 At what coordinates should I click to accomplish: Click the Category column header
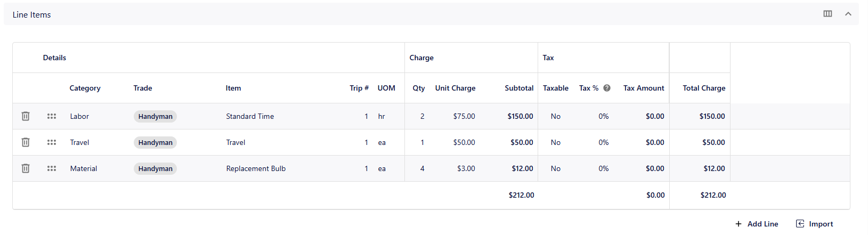click(x=85, y=88)
